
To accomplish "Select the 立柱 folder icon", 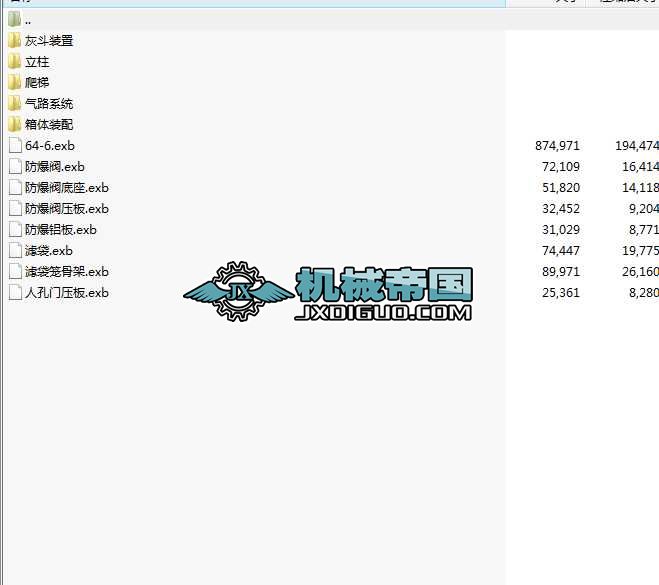I will click(x=14, y=62).
